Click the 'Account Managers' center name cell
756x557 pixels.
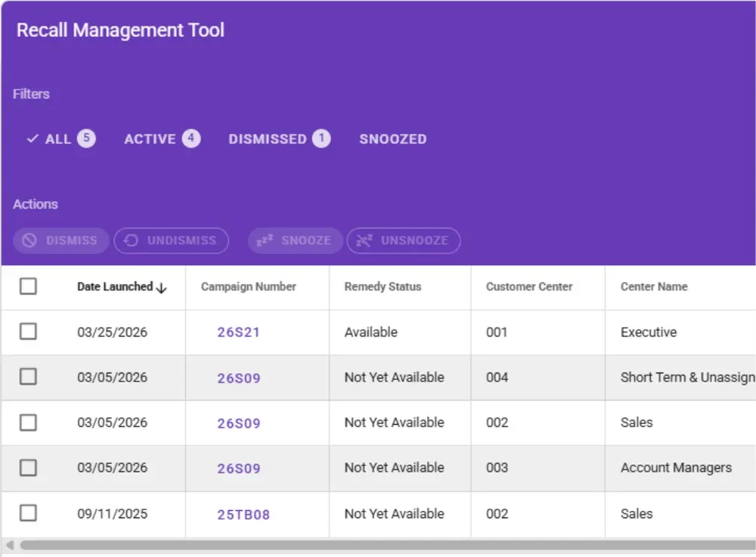click(x=676, y=468)
